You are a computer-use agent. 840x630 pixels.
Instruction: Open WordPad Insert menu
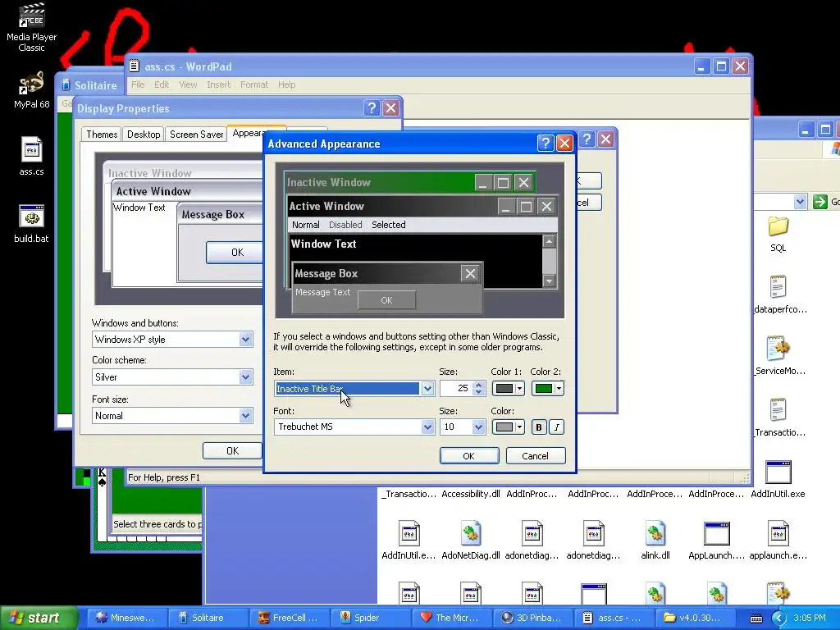tap(218, 84)
